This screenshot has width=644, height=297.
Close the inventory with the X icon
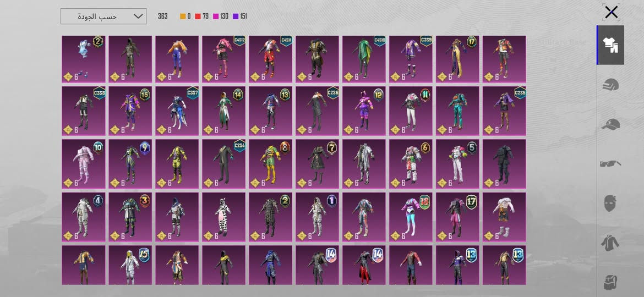[611, 13]
